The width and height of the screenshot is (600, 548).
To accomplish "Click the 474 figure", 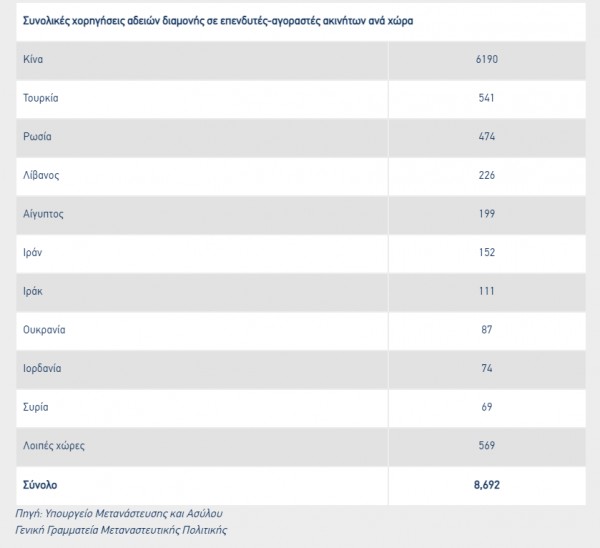I will point(486,136).
